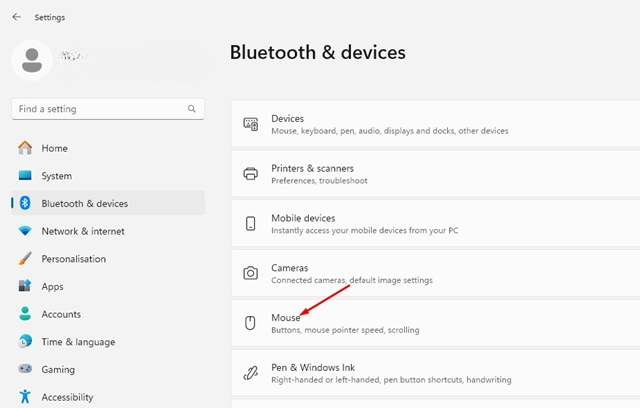Open Network & internet settings
640x408 pixels.
(x=108, y=231)
